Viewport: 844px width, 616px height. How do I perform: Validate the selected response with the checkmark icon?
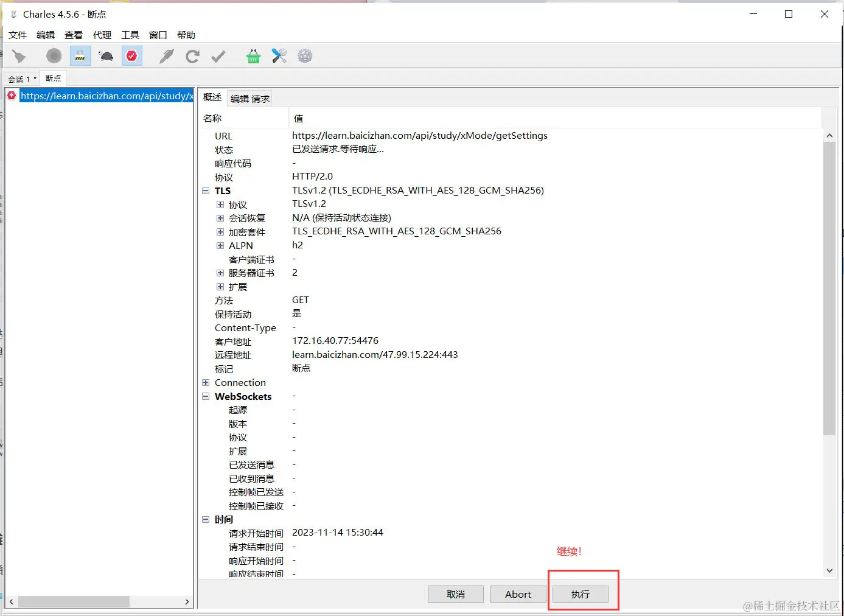point(218,57)
